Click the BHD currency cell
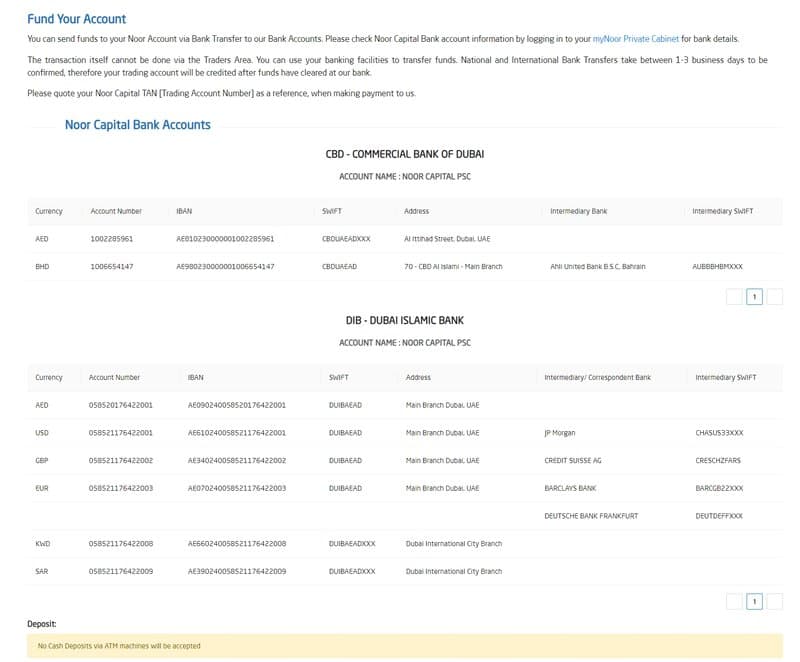 (42, 266)
